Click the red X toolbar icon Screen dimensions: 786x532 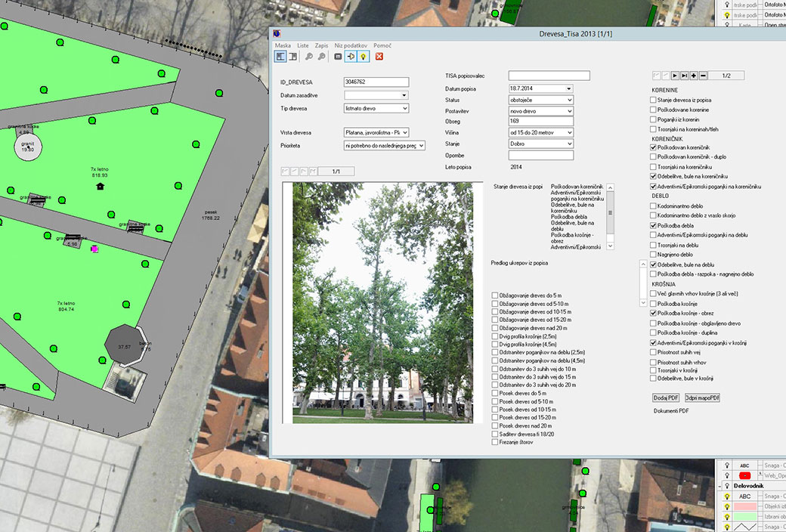[379, 57]
